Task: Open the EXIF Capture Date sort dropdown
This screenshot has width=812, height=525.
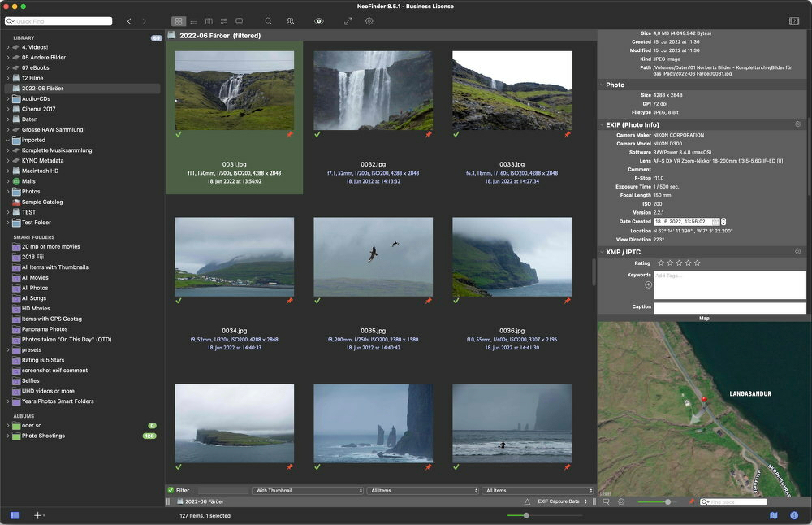Action: click(x=562, y=502)
